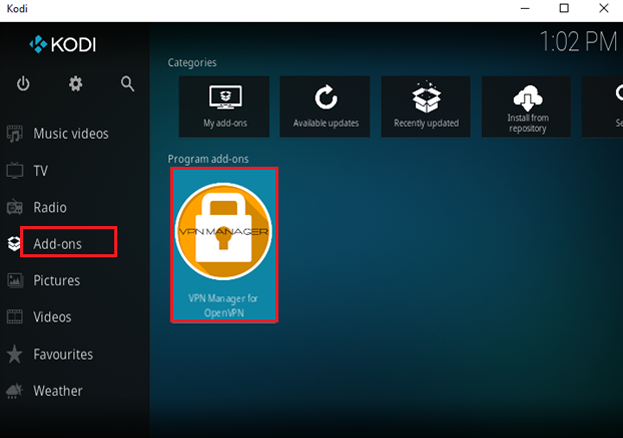This screenshot has width=623, height=438.
Task: Click the 1:02 PM clock
Action: pos(578,41)
